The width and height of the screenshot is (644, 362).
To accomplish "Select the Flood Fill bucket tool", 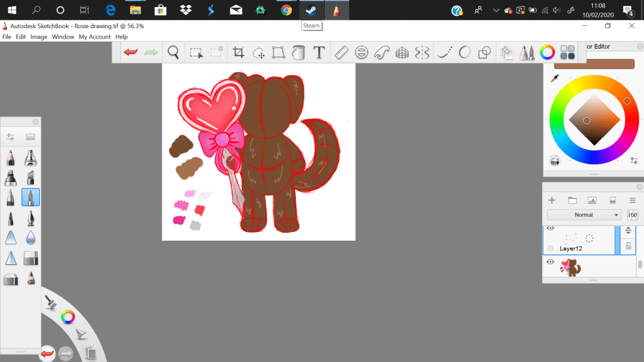I will [x=298, y=53].
